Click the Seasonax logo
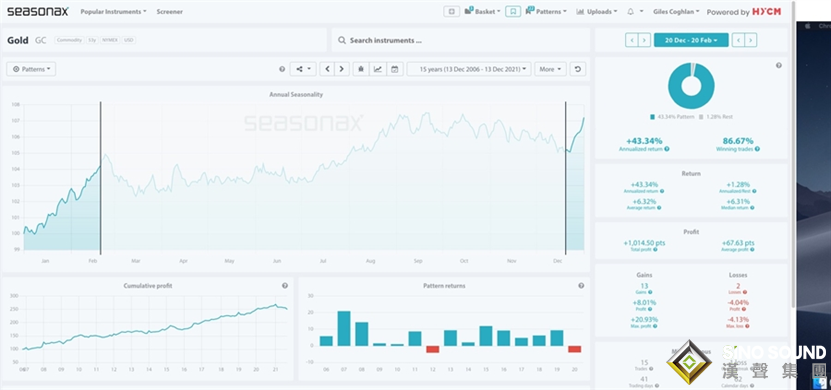Viewport: 831px width, 390px height. (38, 11)
